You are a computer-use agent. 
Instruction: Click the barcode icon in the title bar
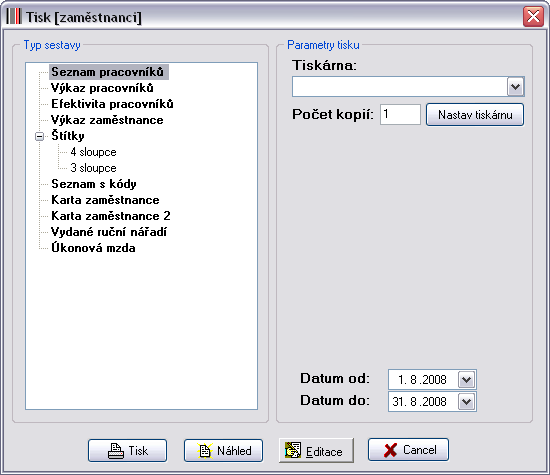[14, 16]
